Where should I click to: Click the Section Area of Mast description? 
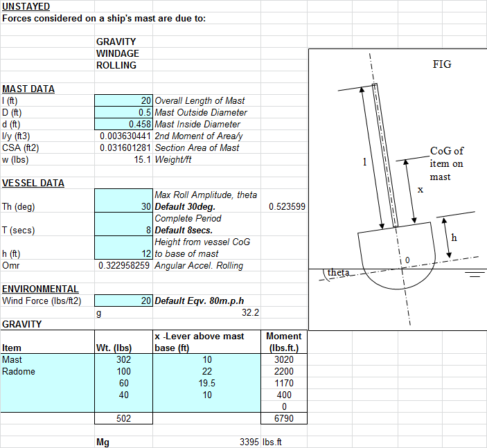pos(197,147)
